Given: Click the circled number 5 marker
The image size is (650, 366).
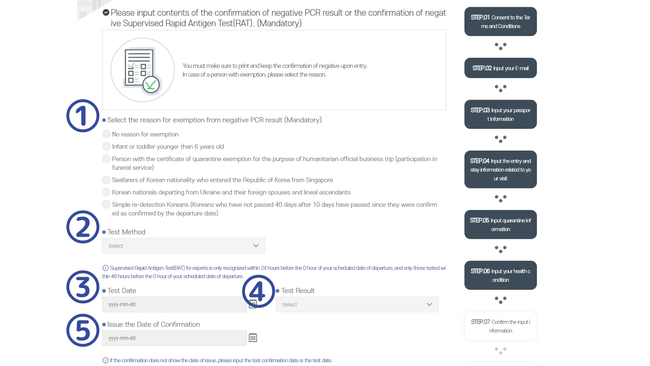Looking at the screenshot, I should point(82,330).
